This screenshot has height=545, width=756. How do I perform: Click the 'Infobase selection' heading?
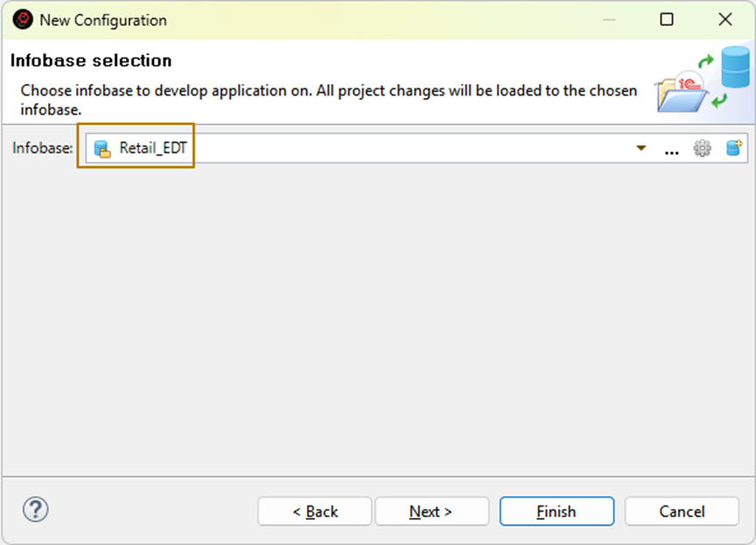[91, 61]
